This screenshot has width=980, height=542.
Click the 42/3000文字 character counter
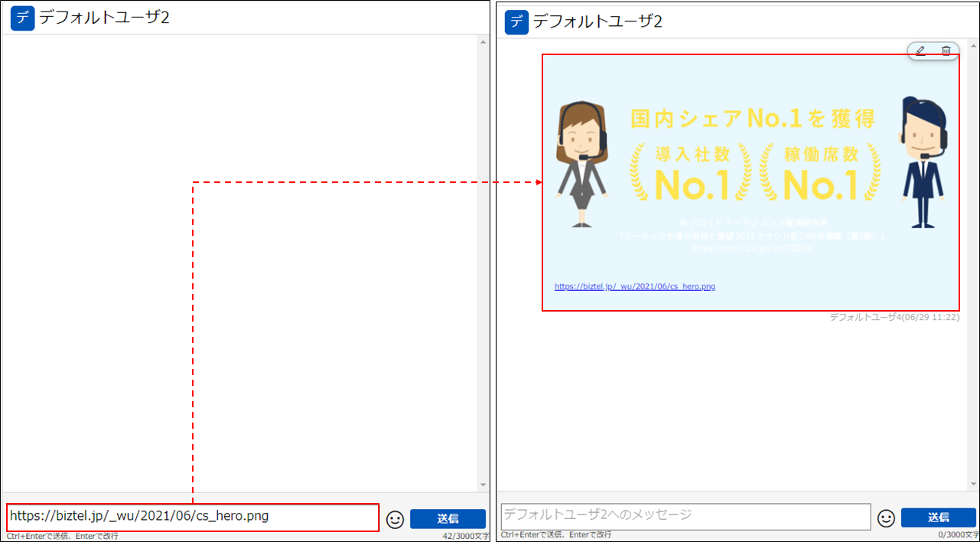465,536
